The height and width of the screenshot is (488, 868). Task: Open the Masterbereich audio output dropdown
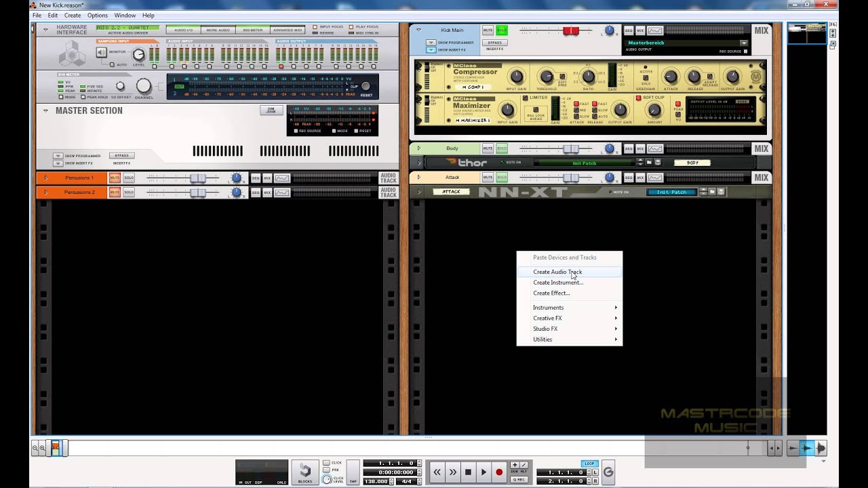(743, 43)
